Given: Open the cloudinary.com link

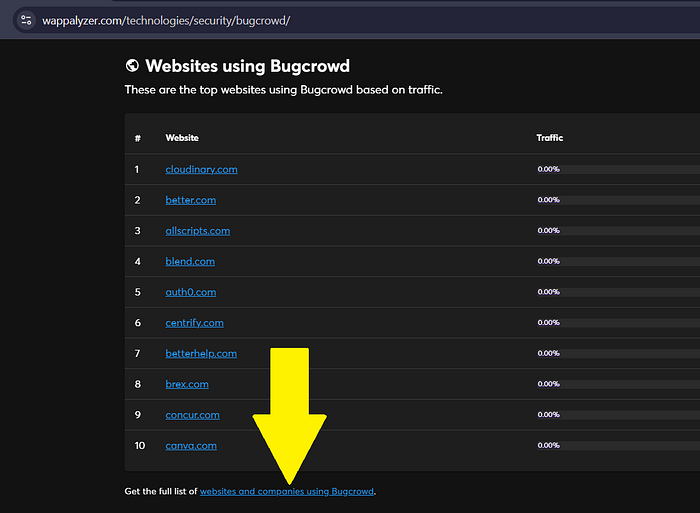Looking at the screenshot, I should point(201,169).
